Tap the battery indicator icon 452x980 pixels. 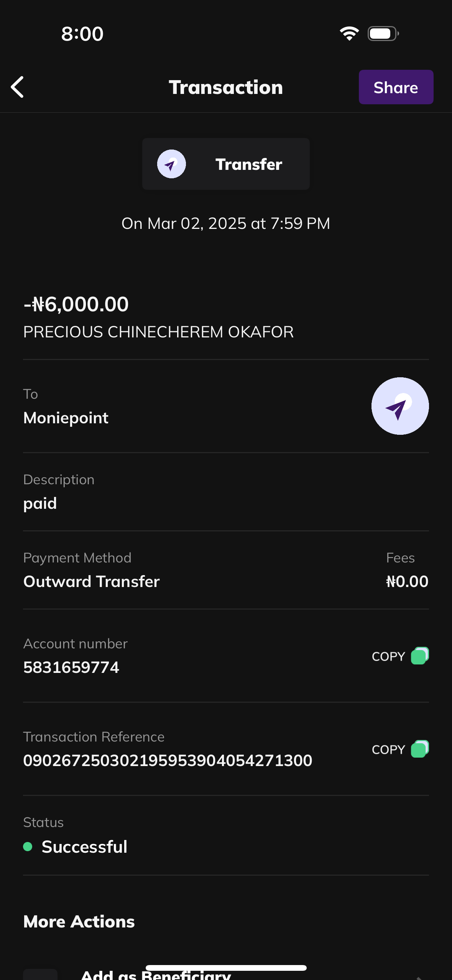[x=383, y=34]
